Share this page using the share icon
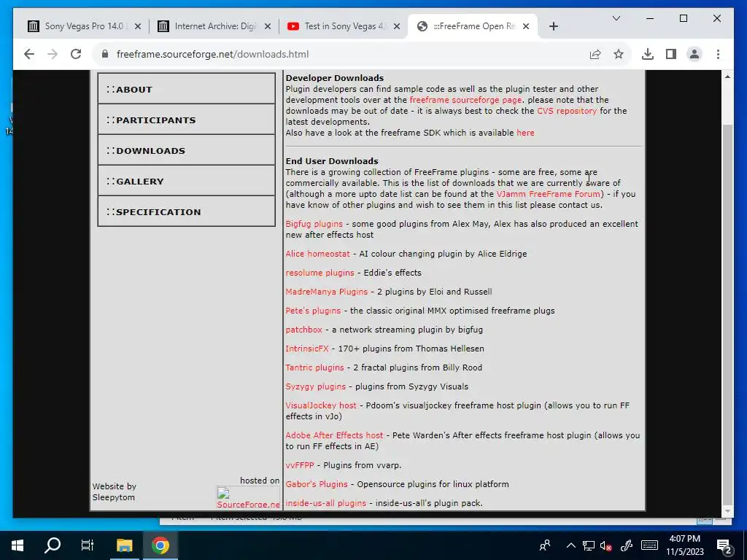Viewport: 747px width, 560px height. [595, 54]
